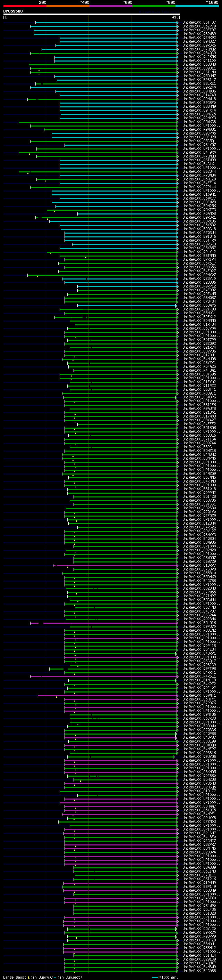Select hit label UniRef100_C6WNT1
222x980 pixels.
pyautogui.click(x=199, y=695)
